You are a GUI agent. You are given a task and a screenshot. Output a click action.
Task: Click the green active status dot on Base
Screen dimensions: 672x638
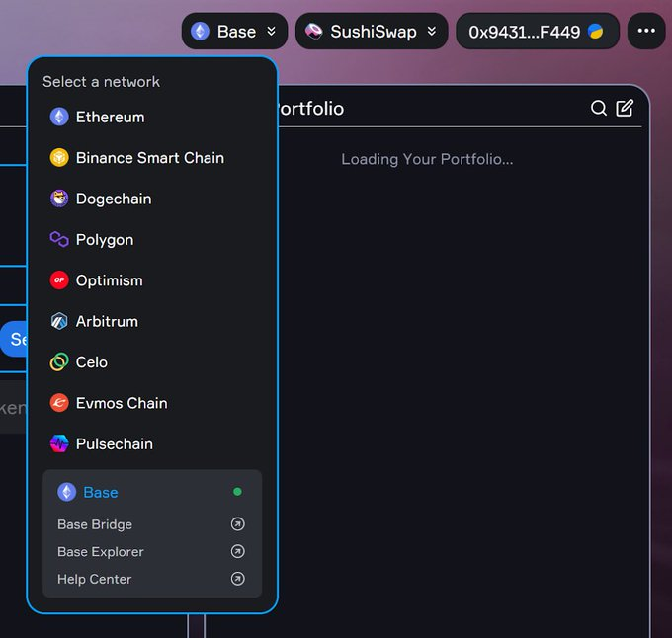(x=237, y=492)
